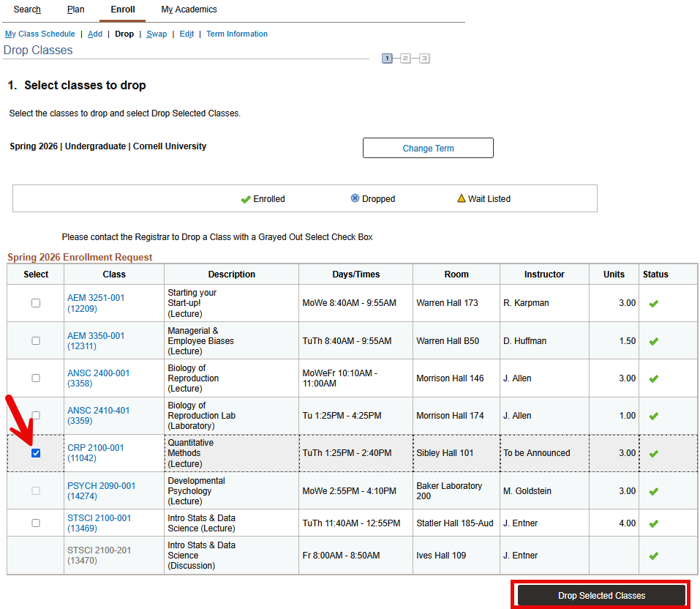The image size is (700, 609).
Task: Click the yellow Wait Listed warning icon
Action: click(462, 198)
